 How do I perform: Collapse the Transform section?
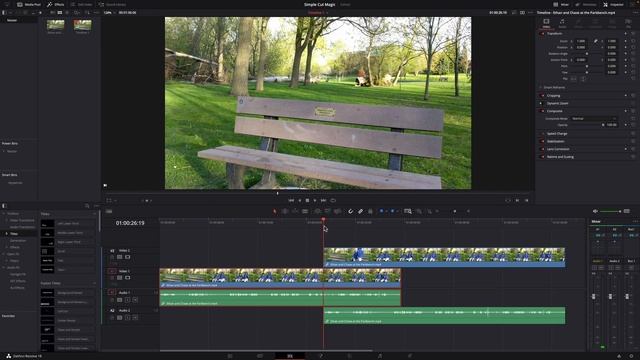pos(554,33)
